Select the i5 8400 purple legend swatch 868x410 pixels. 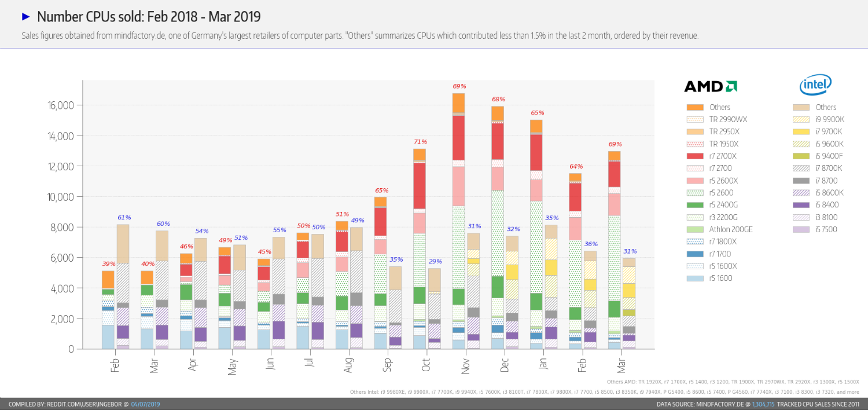[x=802, y=205]
